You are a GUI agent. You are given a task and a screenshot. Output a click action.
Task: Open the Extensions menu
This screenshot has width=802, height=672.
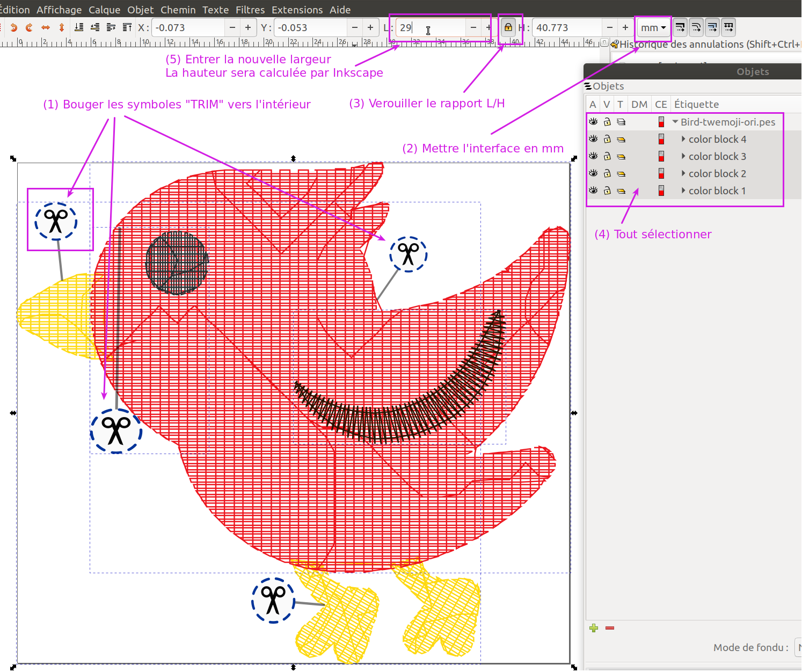[297, 10]
